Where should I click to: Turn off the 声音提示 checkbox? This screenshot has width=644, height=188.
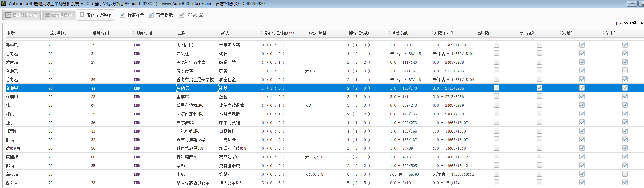point(151,15)
